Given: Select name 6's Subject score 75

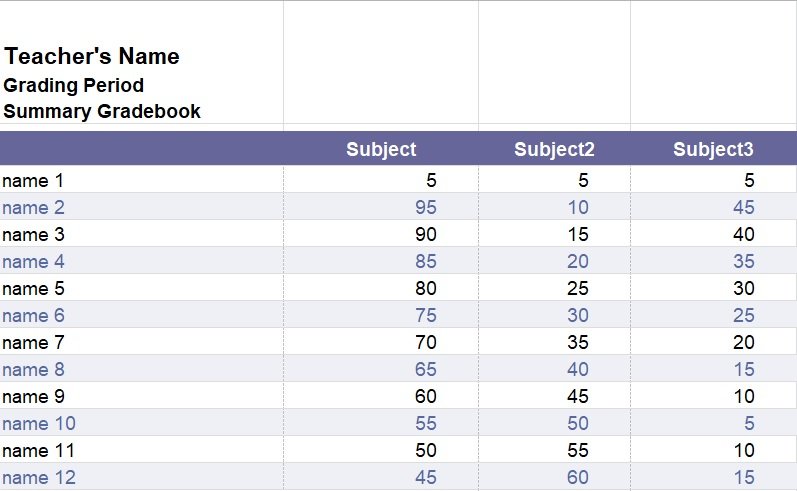Looking at the screenshot, I should point(425,315).
